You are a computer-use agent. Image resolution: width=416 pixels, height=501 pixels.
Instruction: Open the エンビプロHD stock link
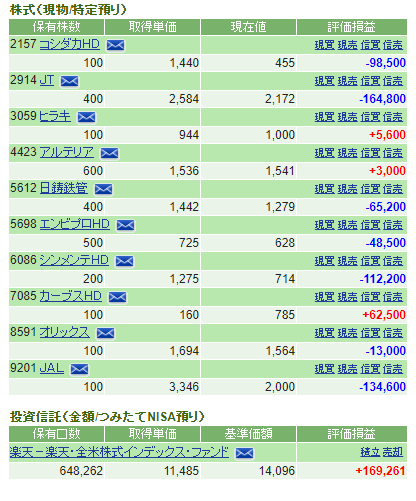click(x=75, y=224)
